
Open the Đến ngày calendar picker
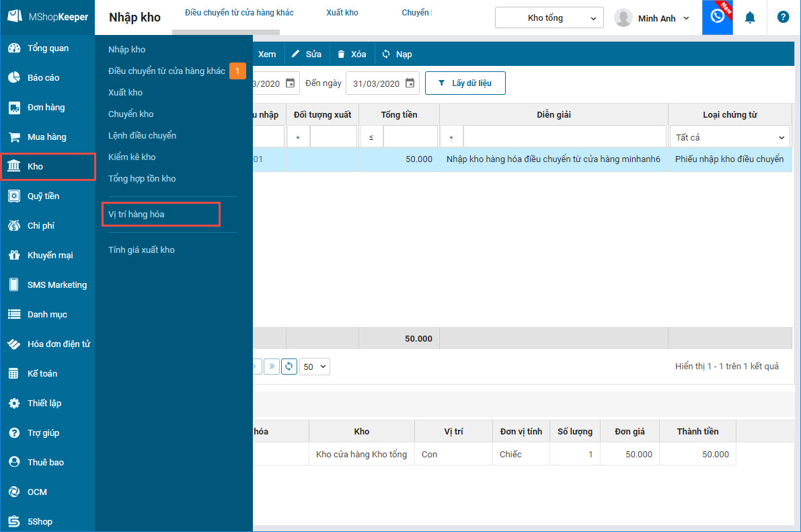[x=410, y=83]
